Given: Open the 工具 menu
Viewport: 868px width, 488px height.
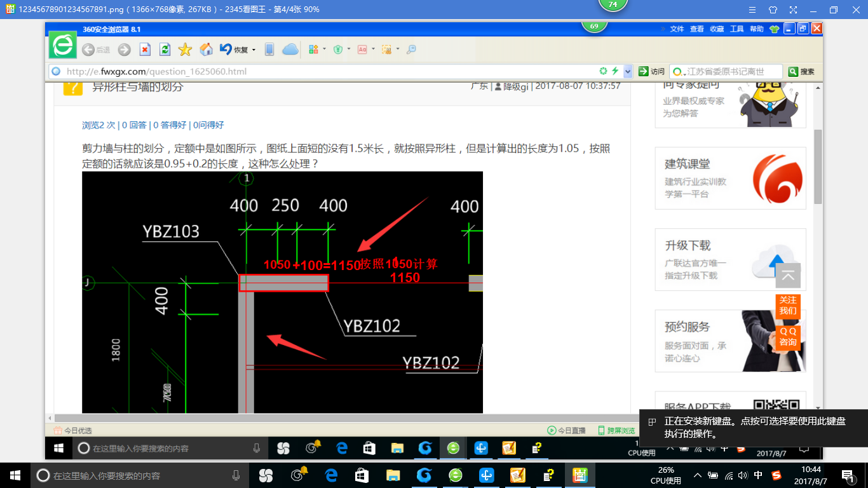Looking at the screenshot, I should coord(736,29).
